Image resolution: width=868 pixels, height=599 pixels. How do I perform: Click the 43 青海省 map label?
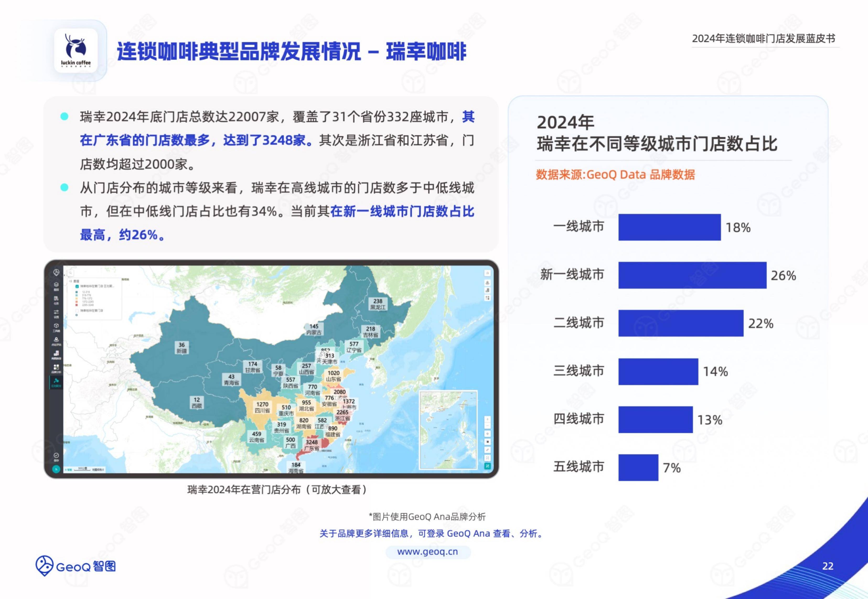tap(231, 380)
